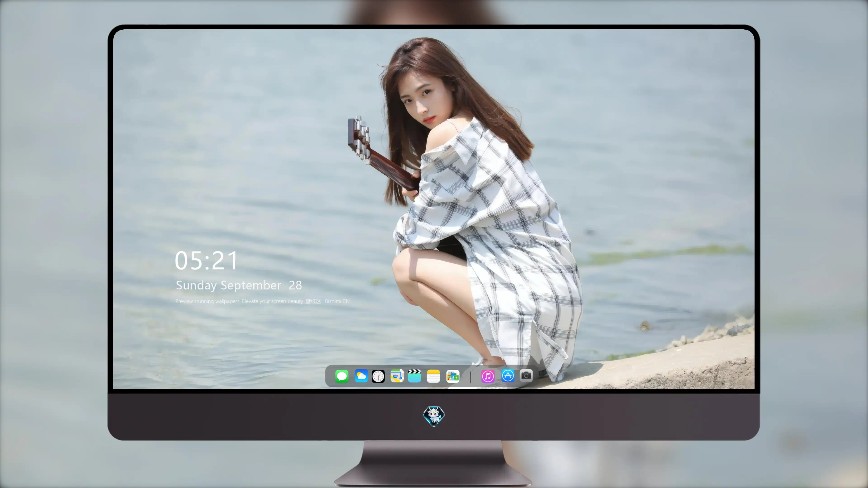
Task: Open the Weather app in the dock
Action: point(361,376)
